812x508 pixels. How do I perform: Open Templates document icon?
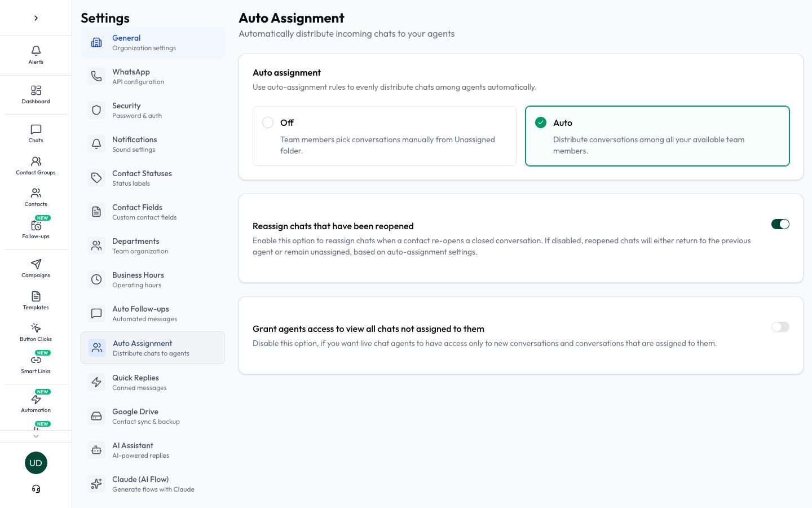(36, 296)
